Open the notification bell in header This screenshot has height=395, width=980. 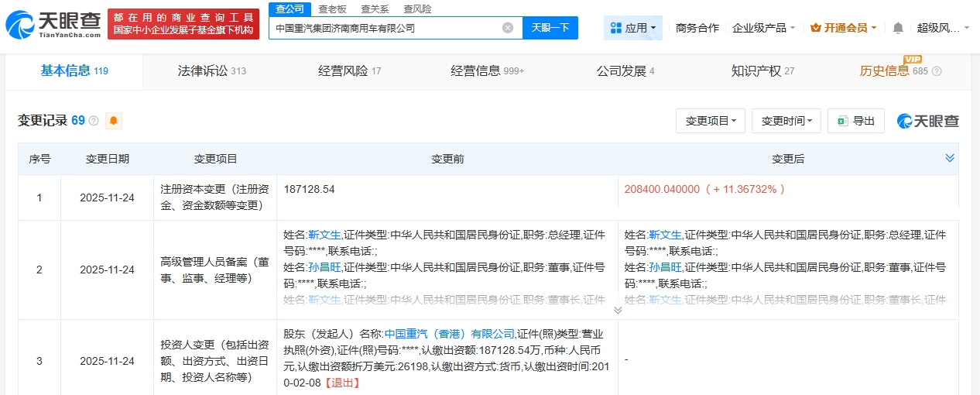click(898, 28)
